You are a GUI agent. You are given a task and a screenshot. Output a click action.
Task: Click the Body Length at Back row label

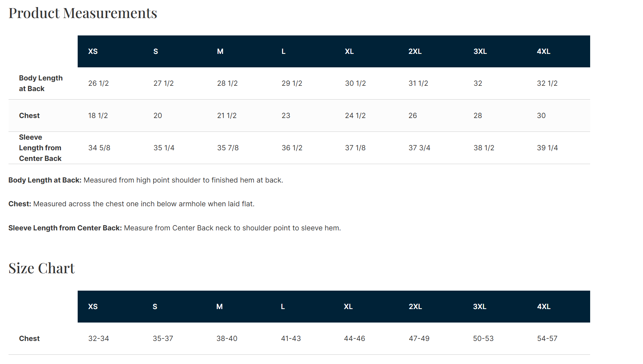pos(40,83)
